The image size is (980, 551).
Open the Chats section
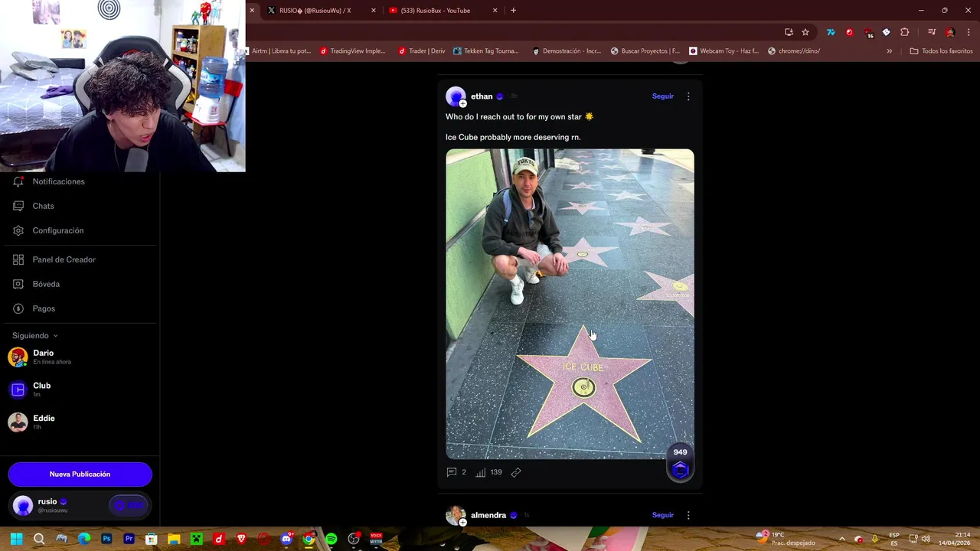43,206
